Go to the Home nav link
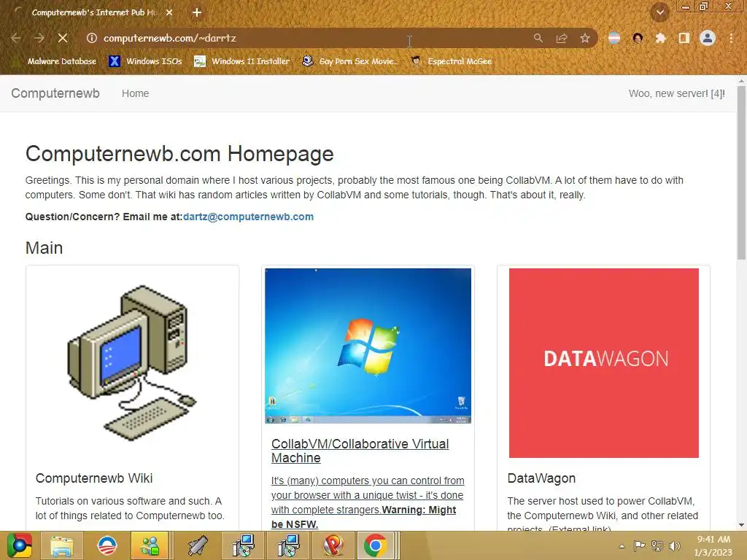This screenshot has height=560, width=747. click(135, 93)
